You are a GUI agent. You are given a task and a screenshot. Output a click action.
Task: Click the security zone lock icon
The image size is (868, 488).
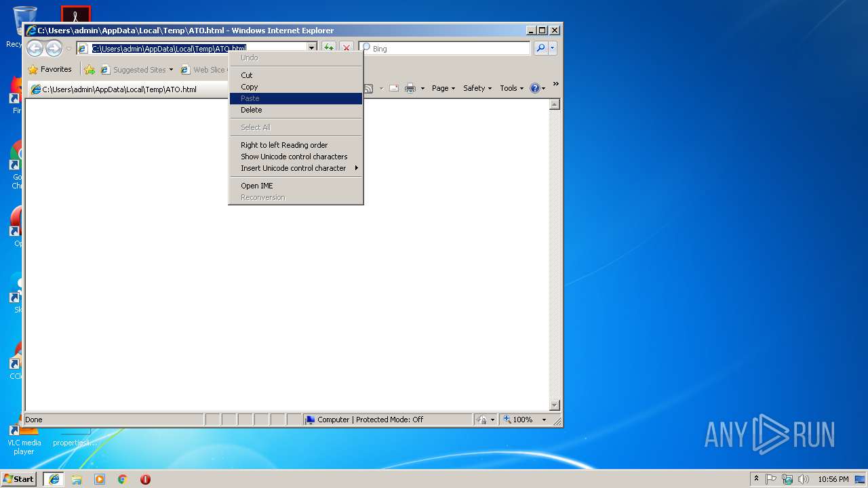[481, 420]
